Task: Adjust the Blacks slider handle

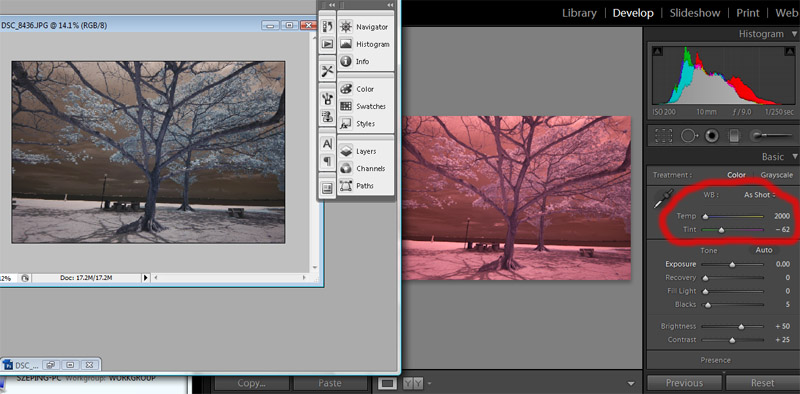Action: pos(708,305)
